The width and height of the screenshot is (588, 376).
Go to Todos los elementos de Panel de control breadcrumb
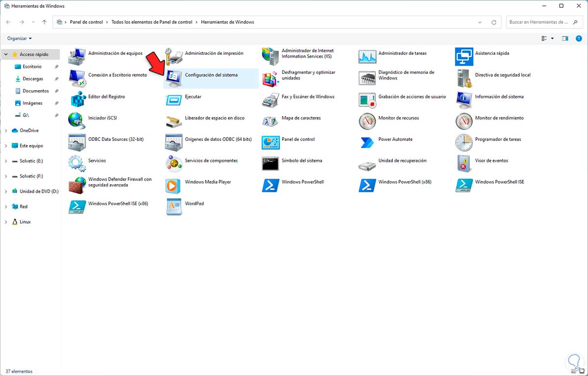pyautogui.click(x=152, y=22)
